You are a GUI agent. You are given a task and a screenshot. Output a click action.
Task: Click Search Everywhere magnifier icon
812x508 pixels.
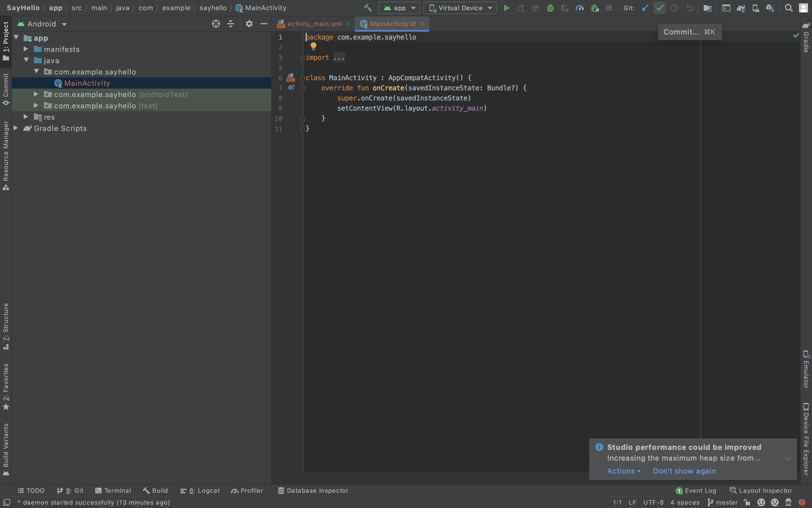[x=789, y=8]
